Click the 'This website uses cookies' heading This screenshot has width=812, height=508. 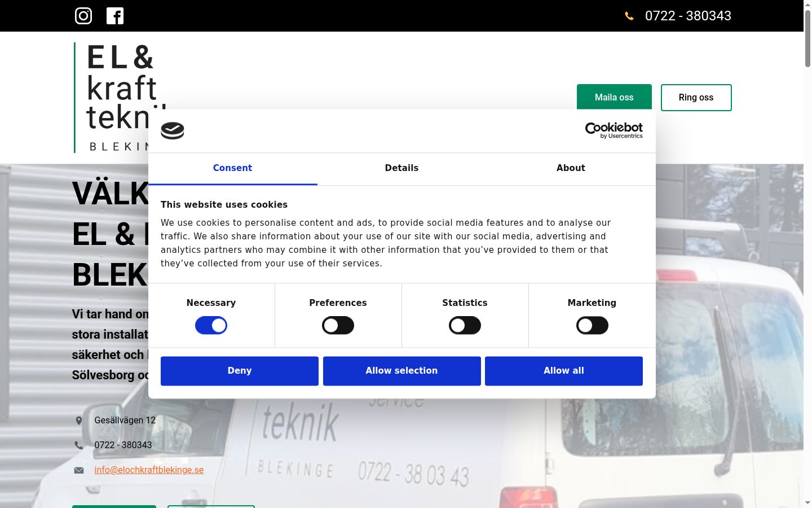pos(224,205)
